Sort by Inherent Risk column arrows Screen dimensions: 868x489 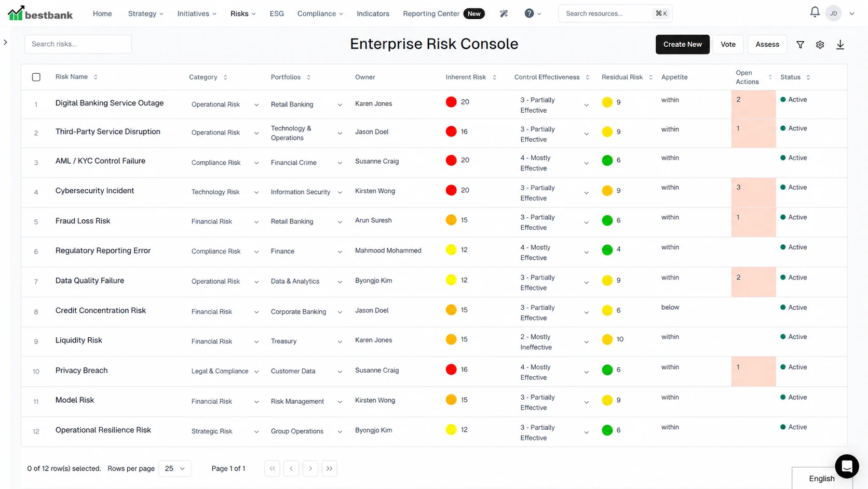pyautogui.click(x=494, y=77)
